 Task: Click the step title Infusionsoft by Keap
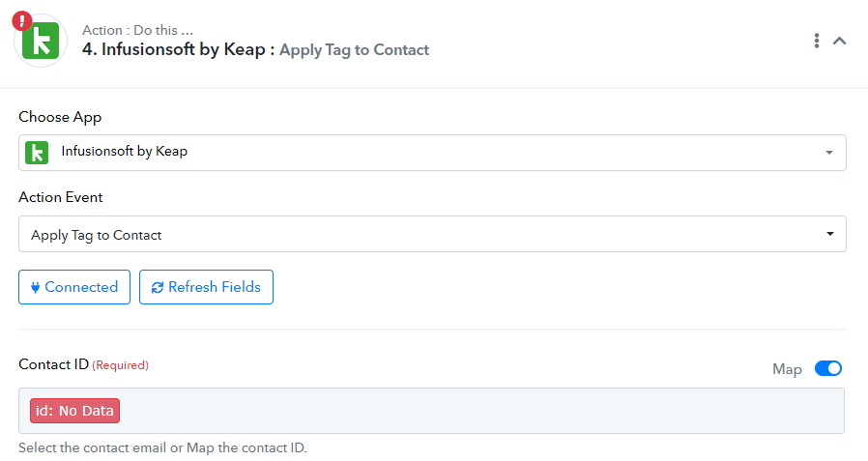pos(173,49)
